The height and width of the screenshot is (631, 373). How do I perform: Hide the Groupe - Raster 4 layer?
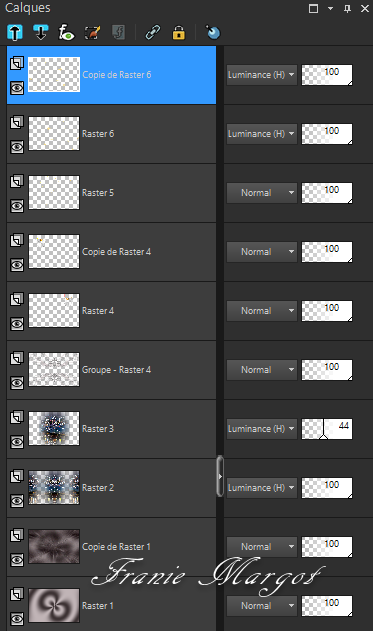[17, 383]
